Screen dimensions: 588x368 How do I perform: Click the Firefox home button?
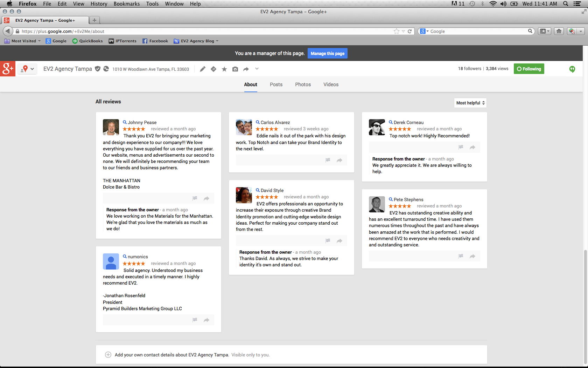[x=559, y=31]
